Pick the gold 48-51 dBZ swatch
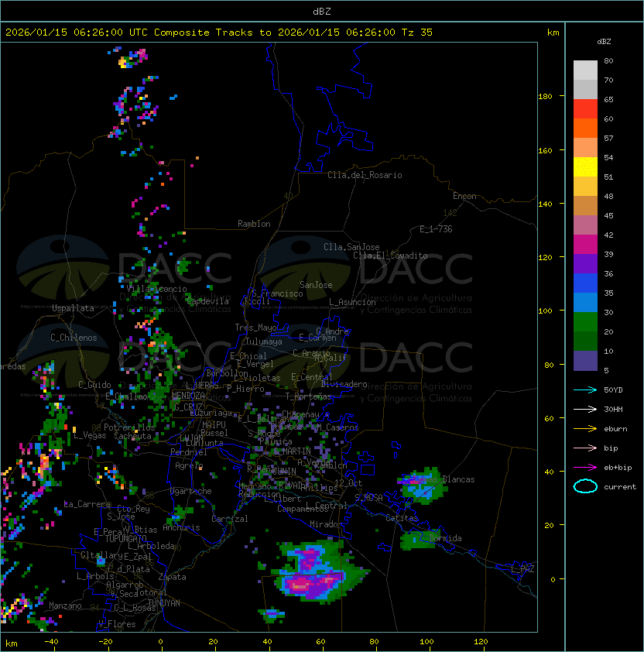The image size is (644, 652). [x=585, y=187]
